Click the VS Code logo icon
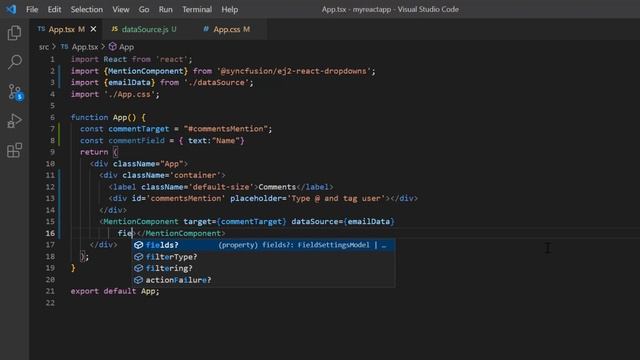This screenshot has height=360, width=640. [11, 9]
